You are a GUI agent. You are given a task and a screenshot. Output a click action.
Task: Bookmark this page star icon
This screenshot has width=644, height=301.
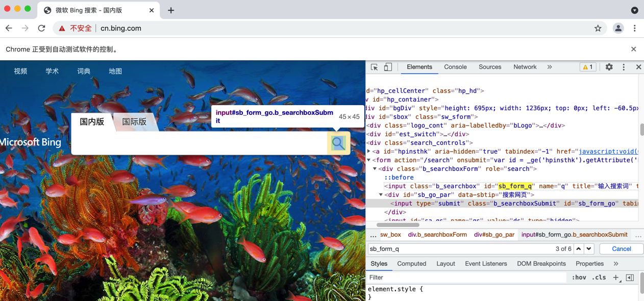[598, 29]
